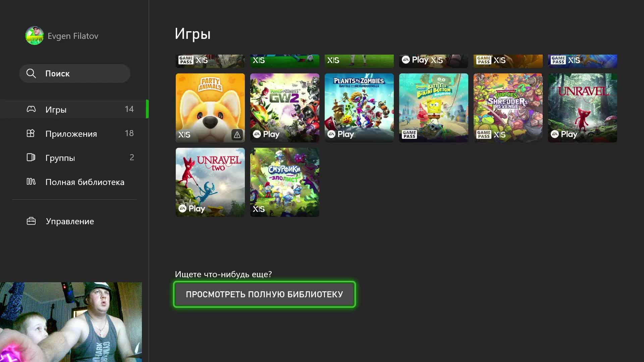The image size is (644, 362).
Task: Open the Группы section
Action: point(74,158)
